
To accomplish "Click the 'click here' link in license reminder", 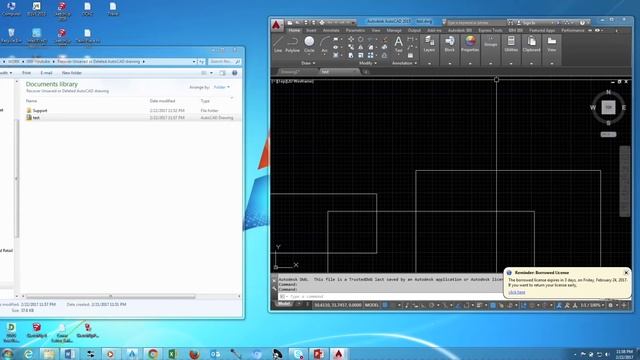I will (517, 292).
